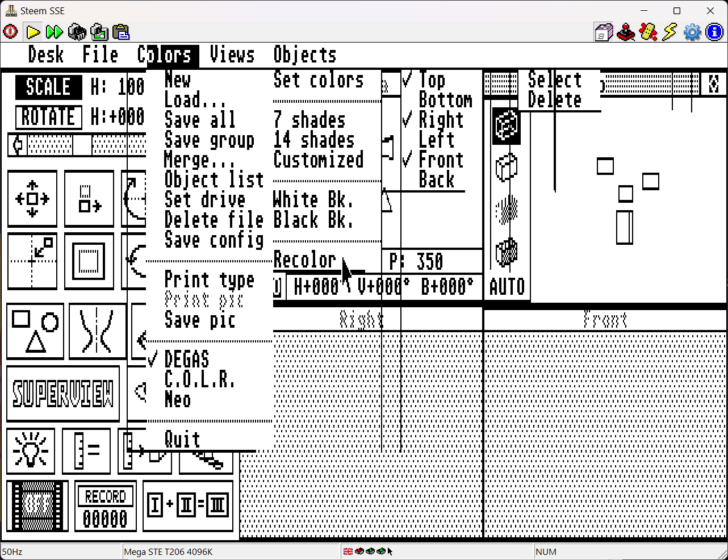The image size is (728, 560).
Task: Select the light bulb lighting tool
Action: pos(31,450)
